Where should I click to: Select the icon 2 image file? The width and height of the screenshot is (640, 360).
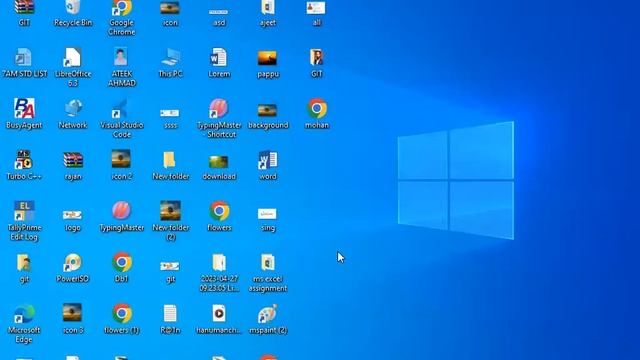pyautogui.click(x=122, y=165)
